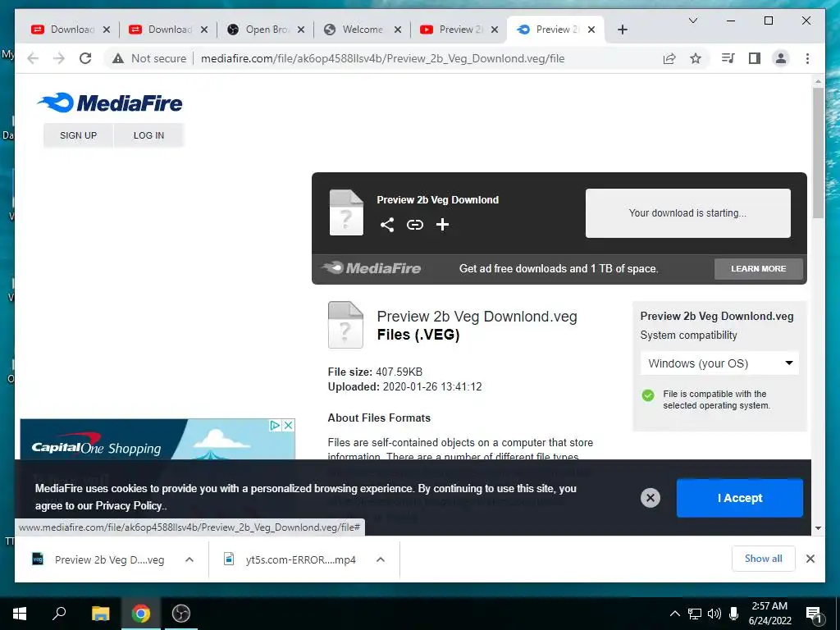Open the Windows (your OS) dropdown
Screen dimensions: 840x630
pyautogui.click(x=719, y=363)
